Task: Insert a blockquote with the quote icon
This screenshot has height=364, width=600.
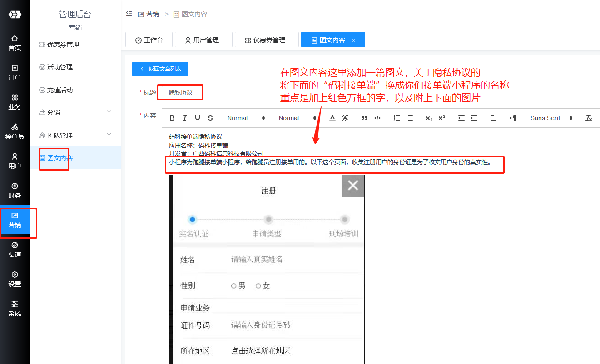Action: coord(364,118)
